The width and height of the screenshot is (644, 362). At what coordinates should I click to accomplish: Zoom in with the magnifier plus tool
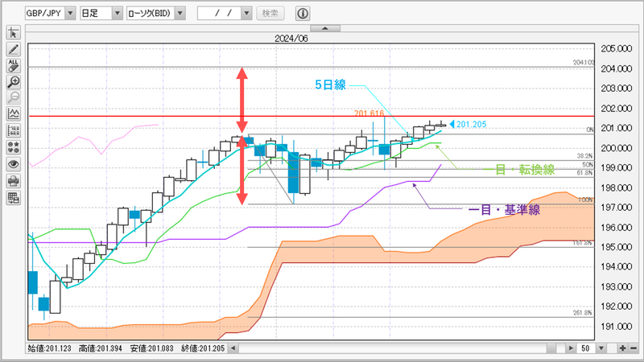tap(13, 82)
